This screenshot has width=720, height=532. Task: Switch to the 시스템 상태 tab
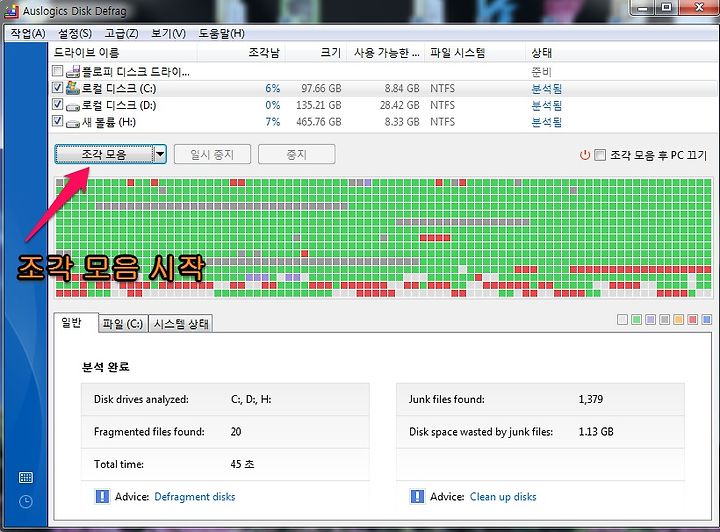(181, 324)
